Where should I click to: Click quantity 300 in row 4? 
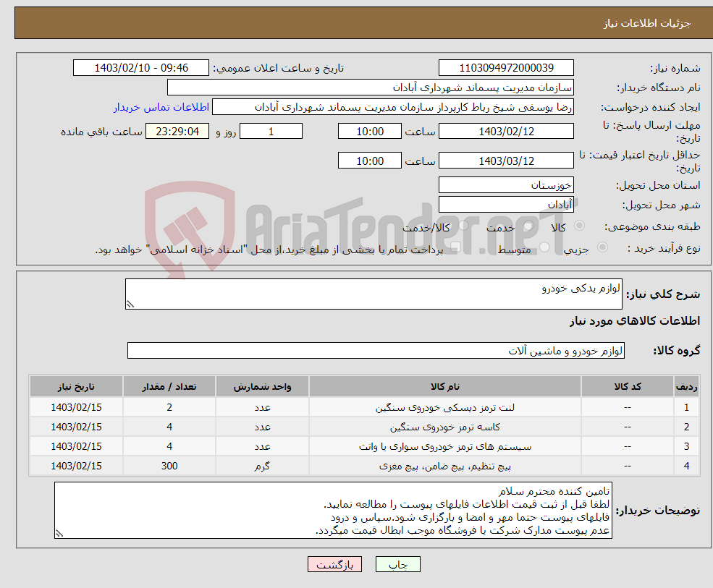click(x=169, y=466)
